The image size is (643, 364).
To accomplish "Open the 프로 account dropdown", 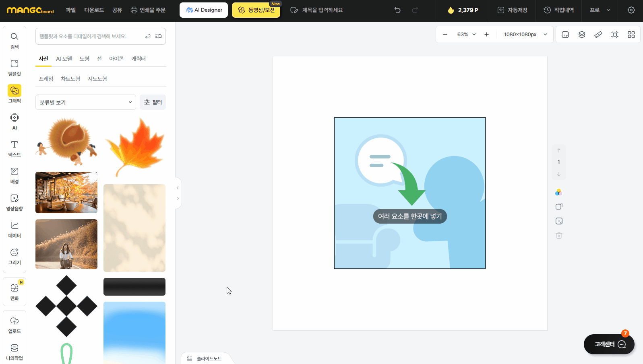I will pos(600,10).
